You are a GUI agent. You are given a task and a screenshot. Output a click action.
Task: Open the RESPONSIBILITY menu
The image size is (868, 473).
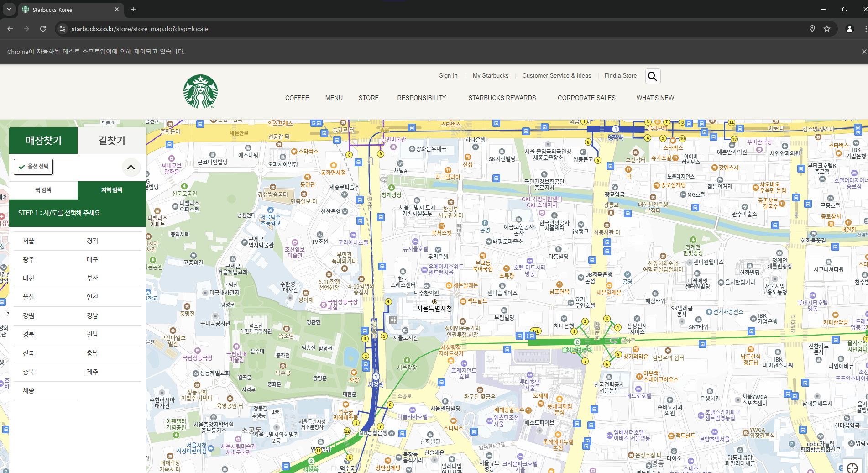[x=422, y=98]
